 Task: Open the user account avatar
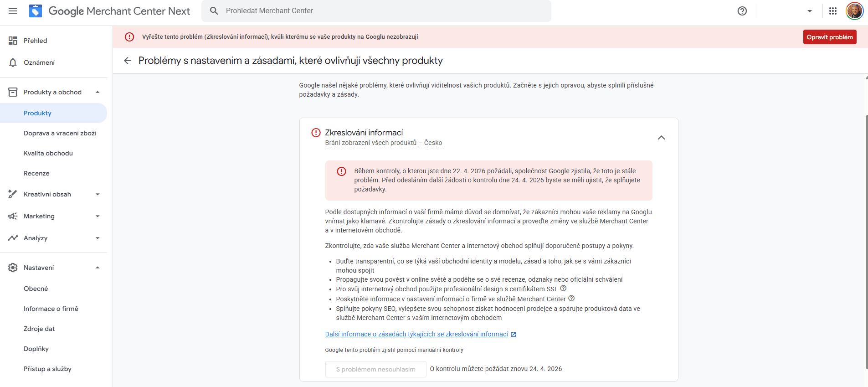pos(854,11)
